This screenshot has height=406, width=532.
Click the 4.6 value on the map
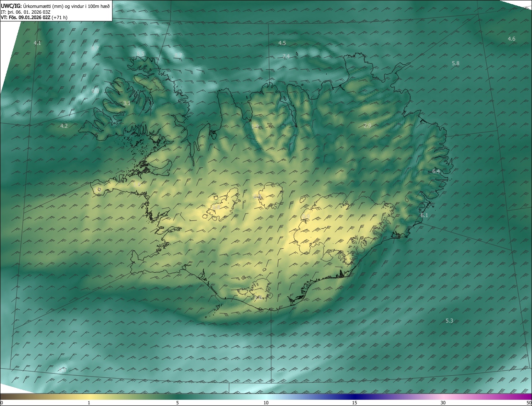pos(512,39)
